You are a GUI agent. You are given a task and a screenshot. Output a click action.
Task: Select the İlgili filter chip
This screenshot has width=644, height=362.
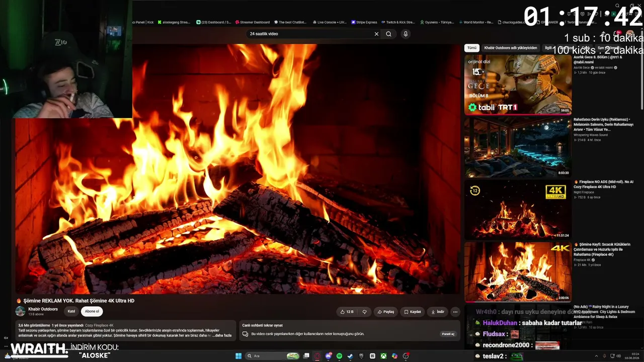(x=548, y=48)
